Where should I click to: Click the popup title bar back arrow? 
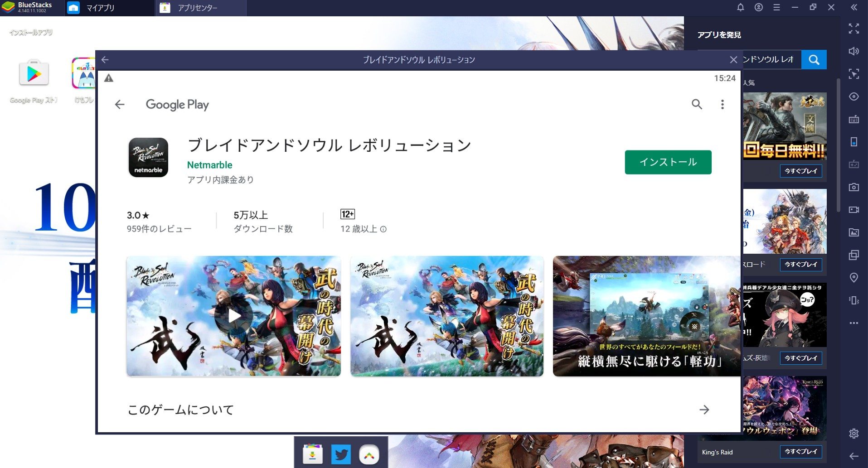[105, 60]
